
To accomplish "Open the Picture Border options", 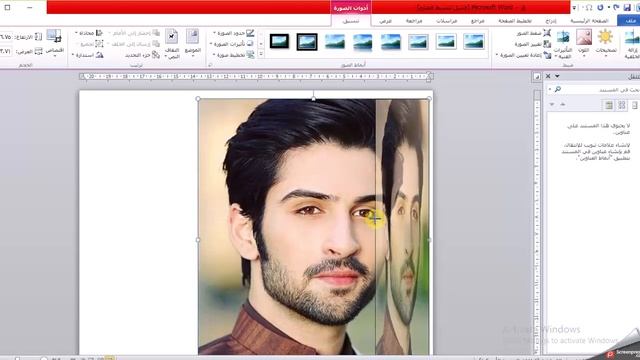I will [233, 33].
